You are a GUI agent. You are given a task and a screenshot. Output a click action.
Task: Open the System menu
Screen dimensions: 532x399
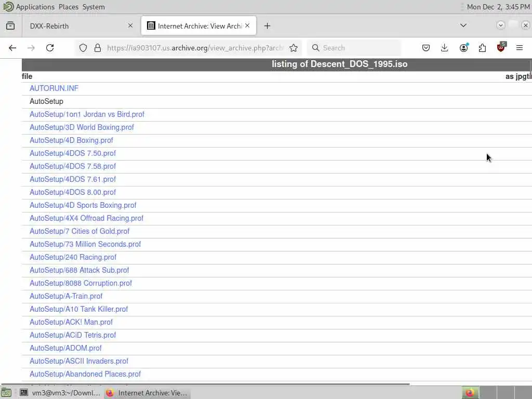pyautogui.click(x=94, y=7)
